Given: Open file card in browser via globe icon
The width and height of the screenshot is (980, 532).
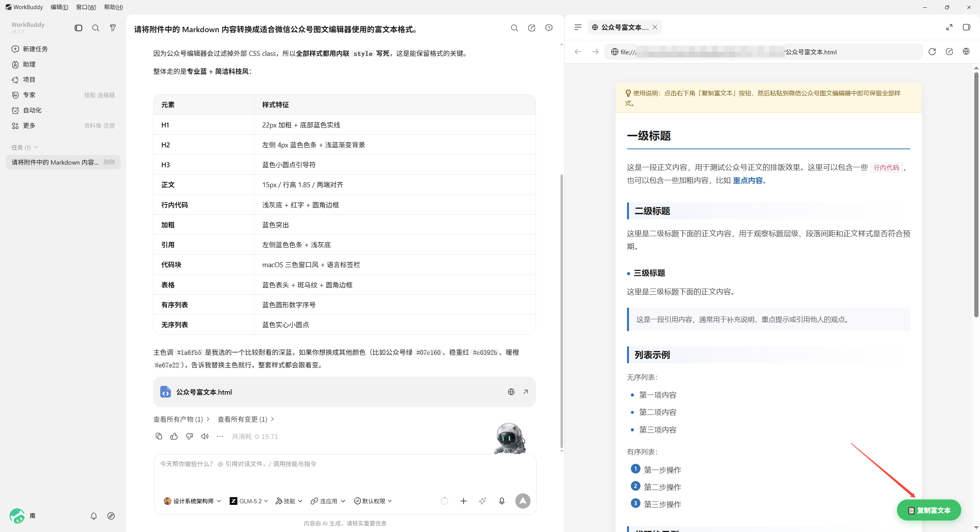Looking at the screenshot, I should pos(511,392).
